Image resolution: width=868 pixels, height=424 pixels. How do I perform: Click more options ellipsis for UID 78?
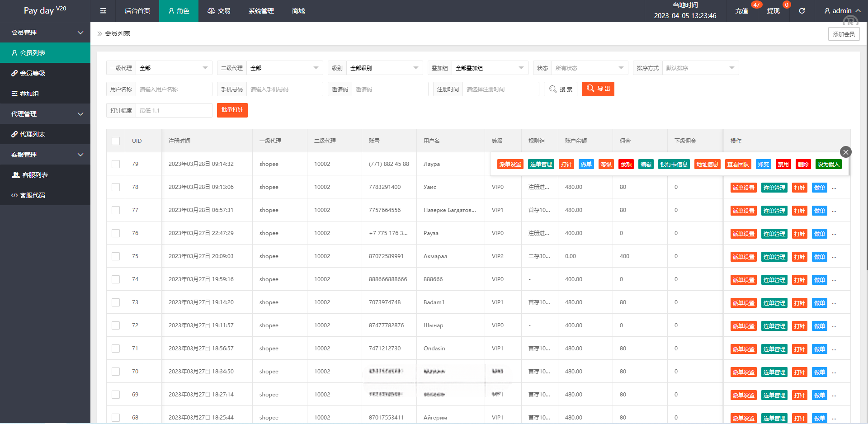834,188
